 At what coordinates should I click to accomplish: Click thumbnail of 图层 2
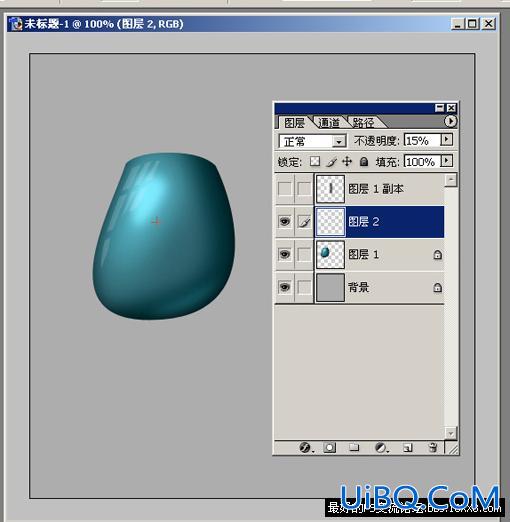tap(330, 222)
